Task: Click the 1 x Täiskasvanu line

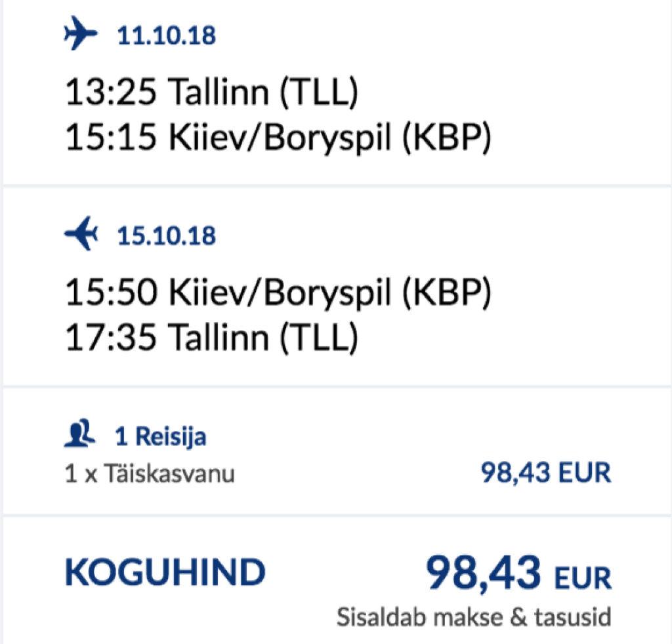Action: pos(150,473)
